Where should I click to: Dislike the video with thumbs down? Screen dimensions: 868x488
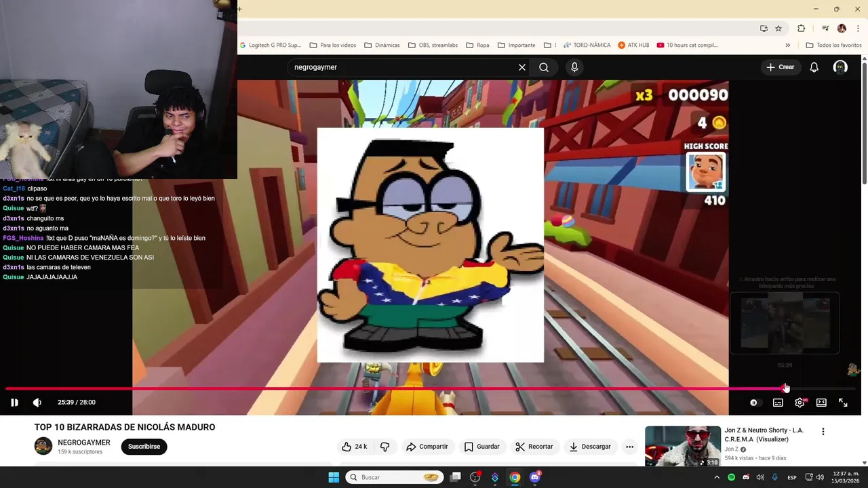click(x=384, y=447)
